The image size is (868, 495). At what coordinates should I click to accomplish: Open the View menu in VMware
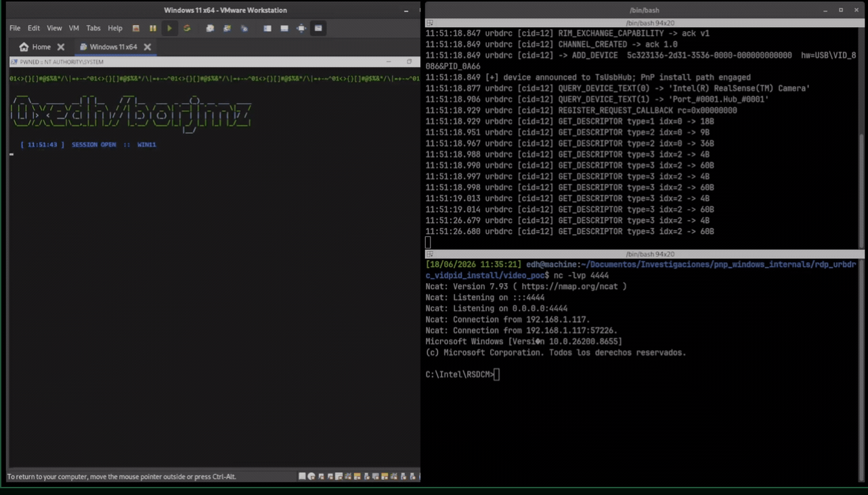coord(54,28)
